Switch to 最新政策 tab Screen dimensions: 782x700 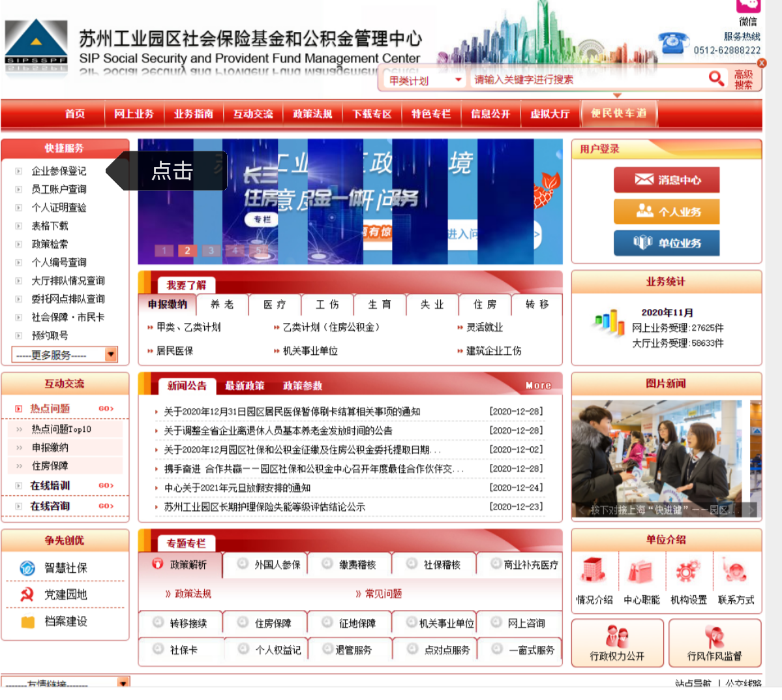245,386
